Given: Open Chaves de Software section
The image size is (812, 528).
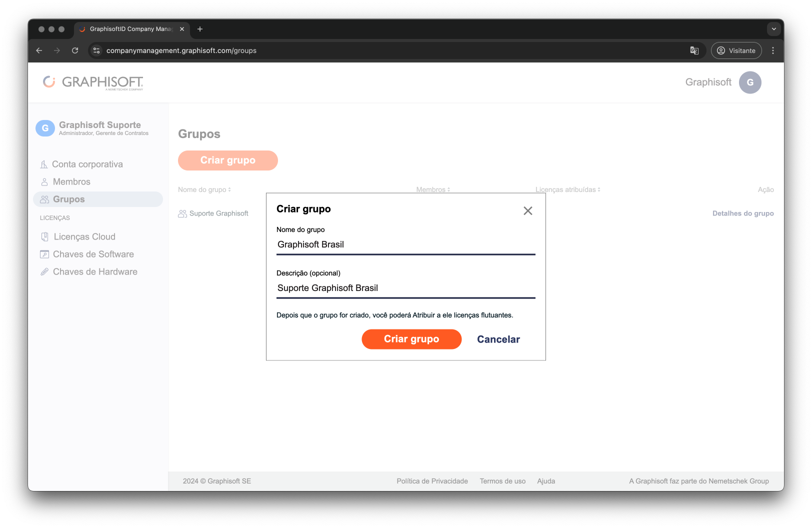Looking at the screenshot, I should coord(93,254).
